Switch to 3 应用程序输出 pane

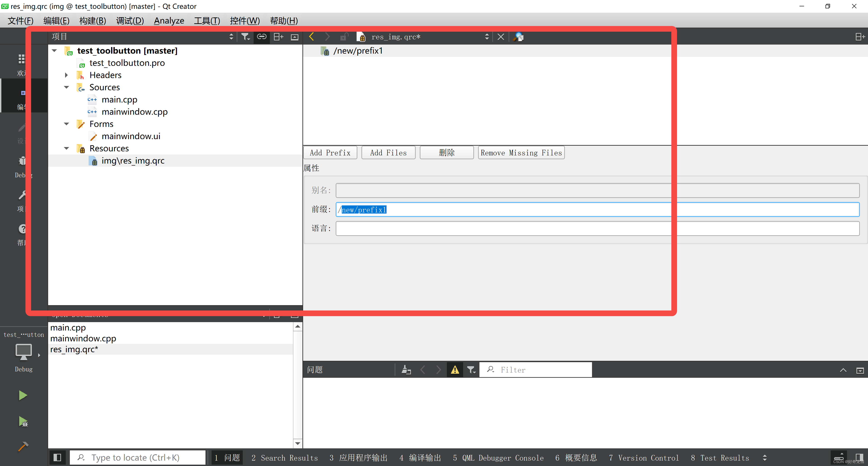point(358,458)
